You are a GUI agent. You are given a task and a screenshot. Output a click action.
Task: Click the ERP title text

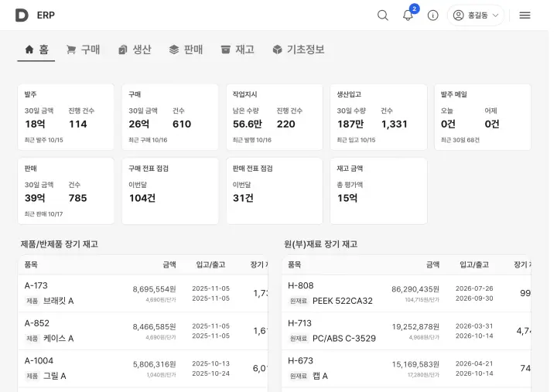(46, 15)
